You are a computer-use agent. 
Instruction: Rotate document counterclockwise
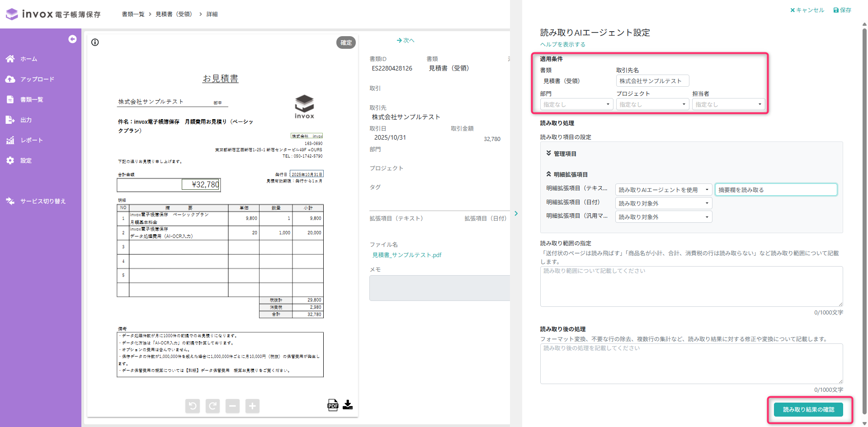click(x=193, y=406)
